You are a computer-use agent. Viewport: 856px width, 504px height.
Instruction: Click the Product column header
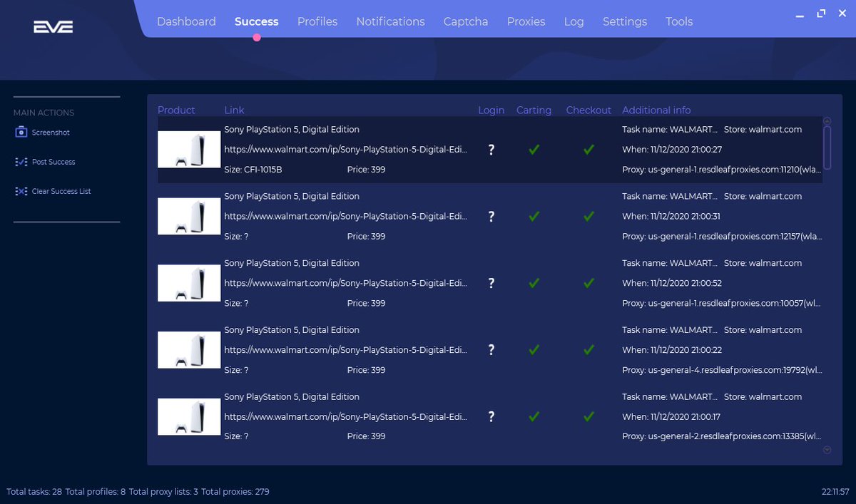[x=176, y=110]
